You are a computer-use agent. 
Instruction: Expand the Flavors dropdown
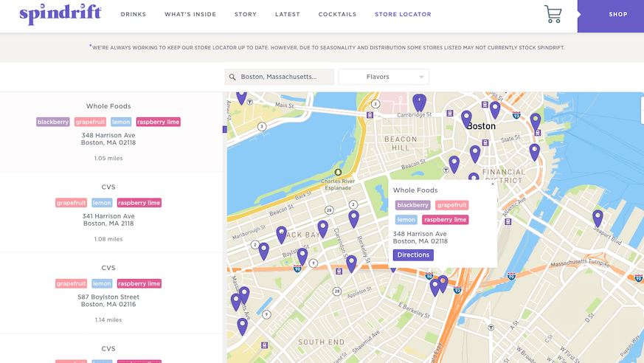coord(384,77)
